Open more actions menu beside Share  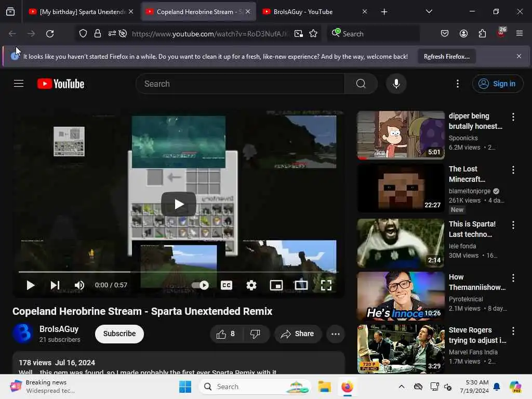pyautogui.click(x=336, y=334)
